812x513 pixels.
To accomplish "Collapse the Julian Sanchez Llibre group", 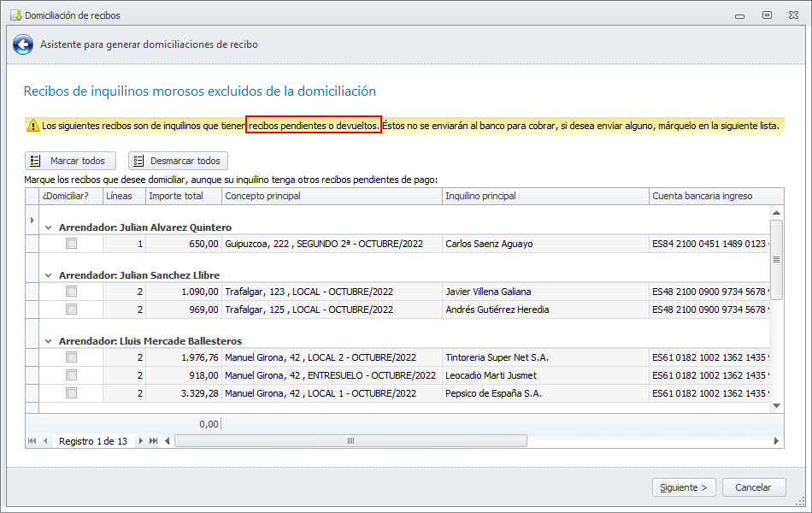I will click(x=49, y=275).
